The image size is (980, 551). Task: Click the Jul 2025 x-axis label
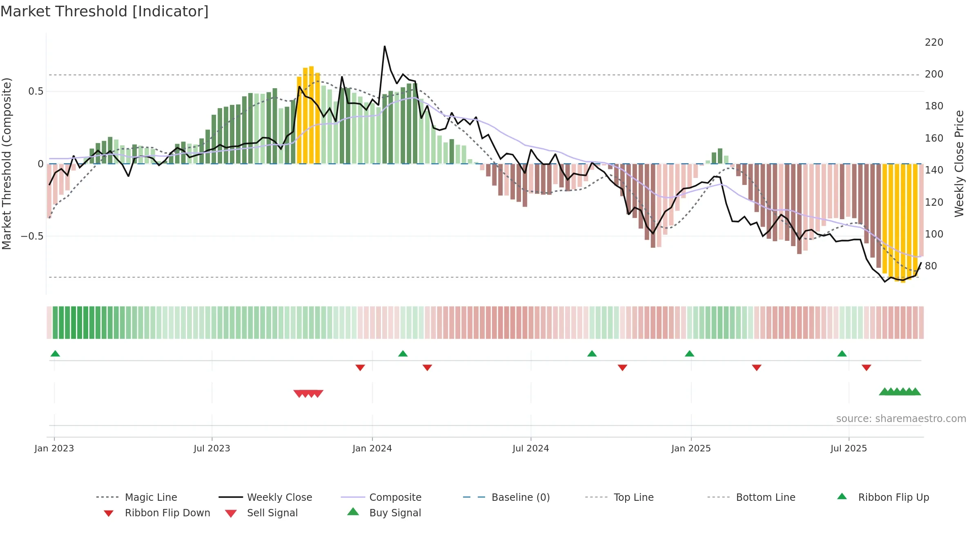(849, 449)
